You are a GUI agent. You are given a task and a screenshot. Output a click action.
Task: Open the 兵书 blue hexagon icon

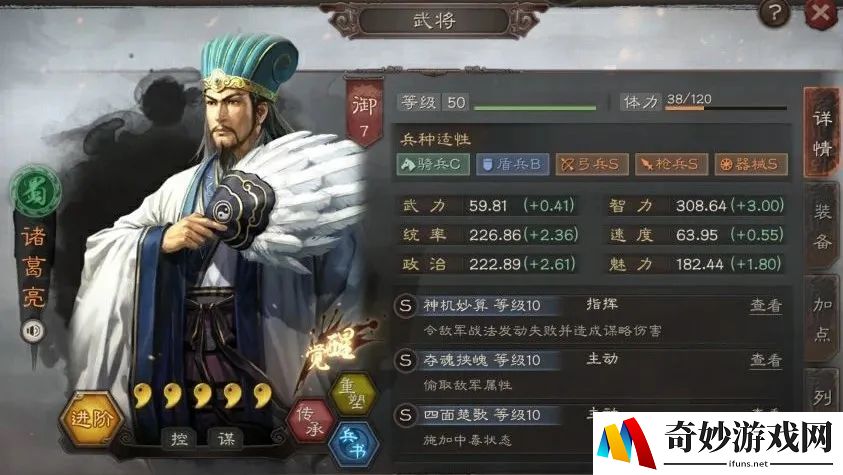354,444
